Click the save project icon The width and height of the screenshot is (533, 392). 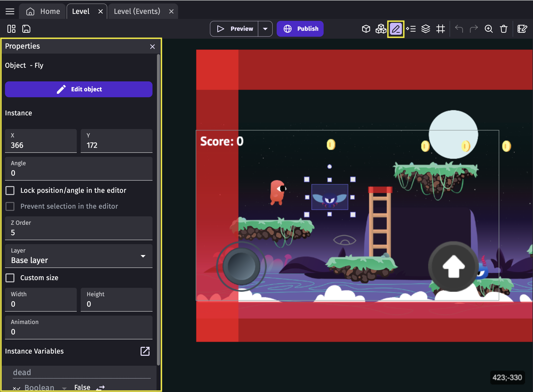(x=26, y=29)
